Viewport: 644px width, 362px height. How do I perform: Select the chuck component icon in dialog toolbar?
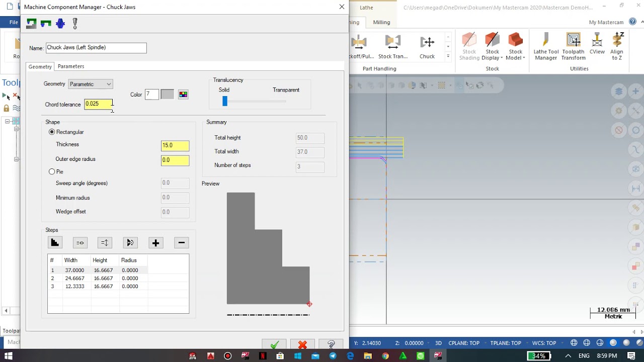tap(31, 23)
